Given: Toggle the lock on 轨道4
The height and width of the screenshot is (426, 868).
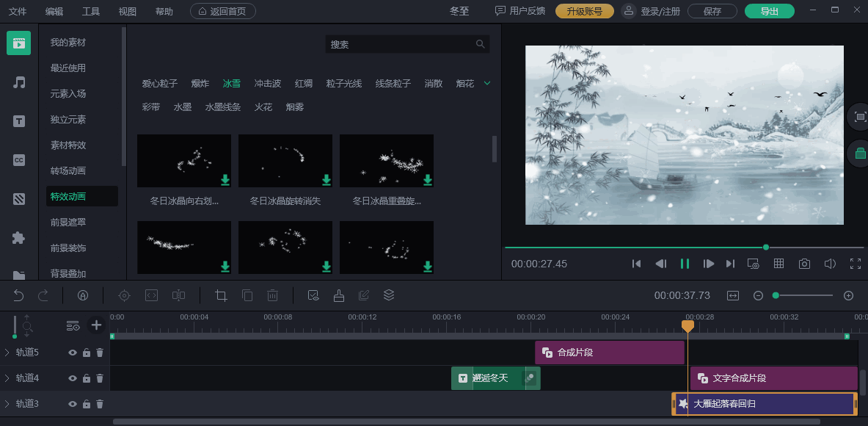Looking at the screenshot, I should pyautogui.click(x=87, y=378).
